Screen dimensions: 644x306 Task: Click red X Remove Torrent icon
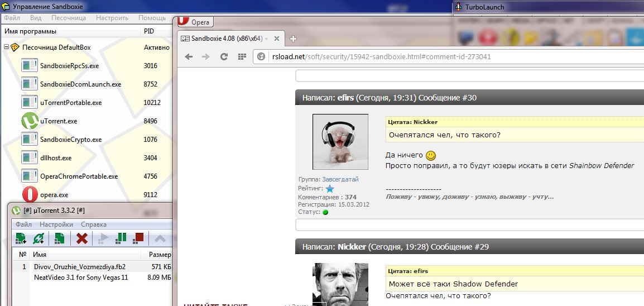[x=82, y=238]
